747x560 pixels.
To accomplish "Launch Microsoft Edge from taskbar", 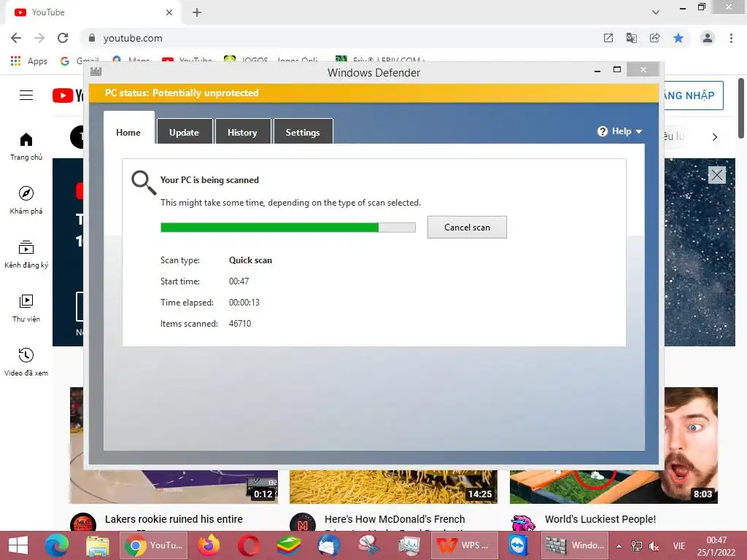I will click(57, 545).
